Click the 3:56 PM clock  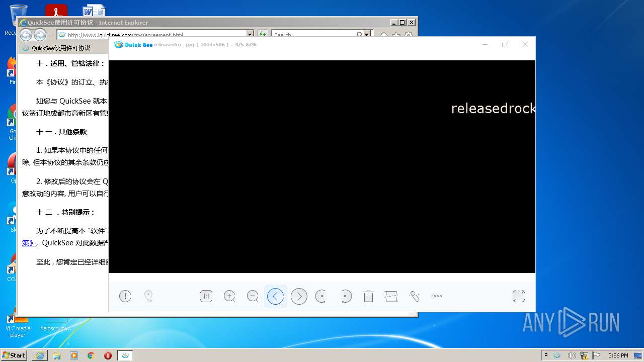[618, 355]
